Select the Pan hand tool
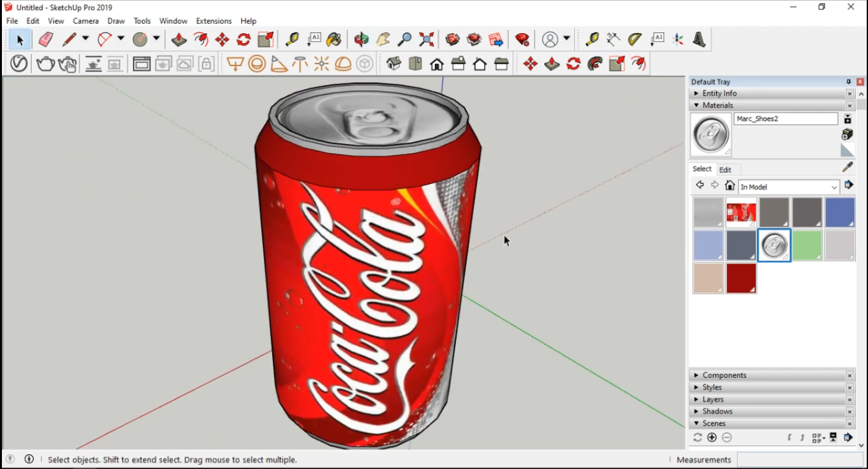The width and height of the screenshot is (868, 469). pyautogui.click(x=383, y=40)
